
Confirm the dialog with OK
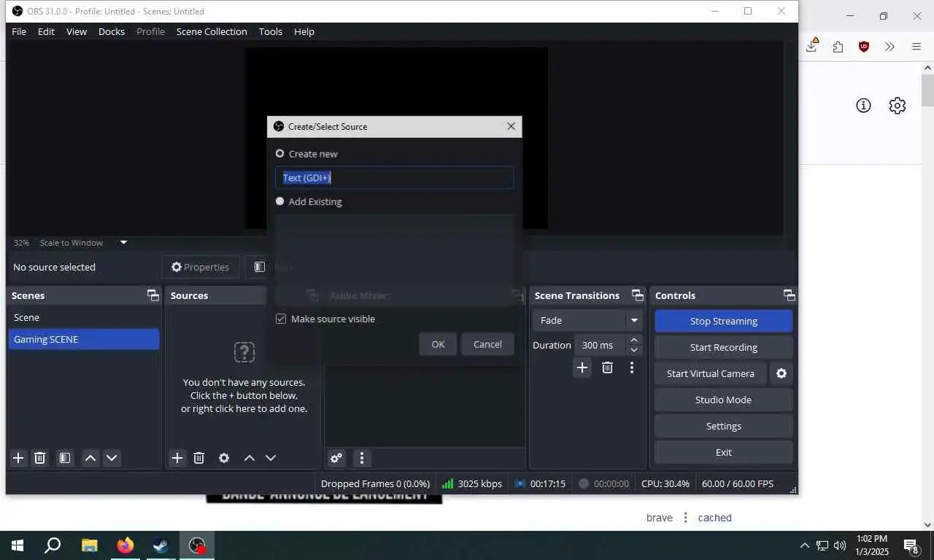(x=438, y=344)
